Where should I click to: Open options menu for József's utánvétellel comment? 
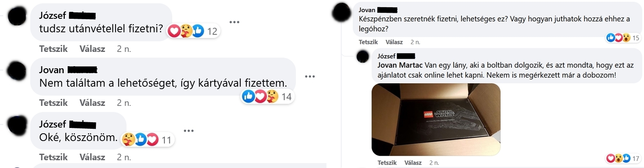coord(234,22)
